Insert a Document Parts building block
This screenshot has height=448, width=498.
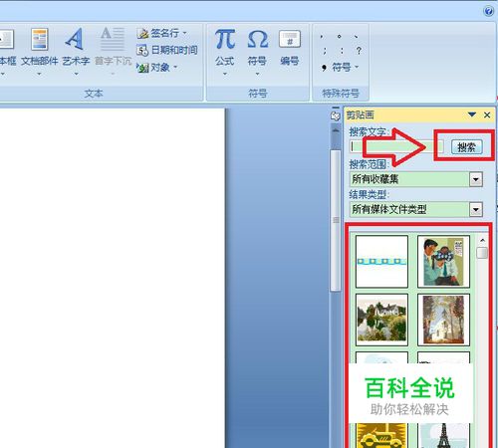[40, 48]
